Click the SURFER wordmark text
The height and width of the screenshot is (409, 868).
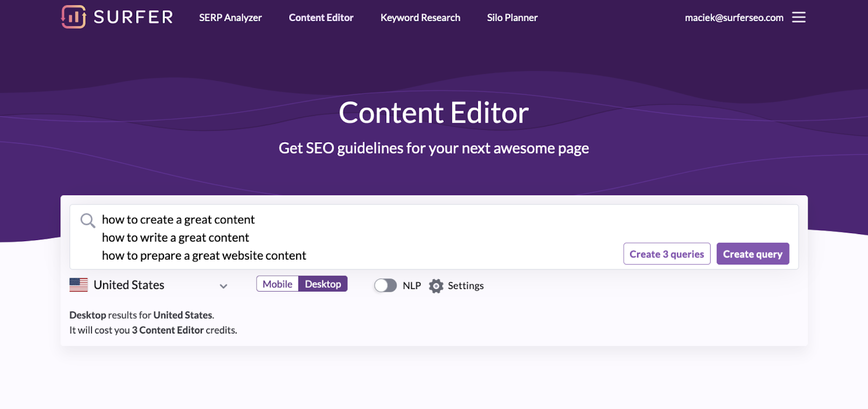click(x=133, y=17)
